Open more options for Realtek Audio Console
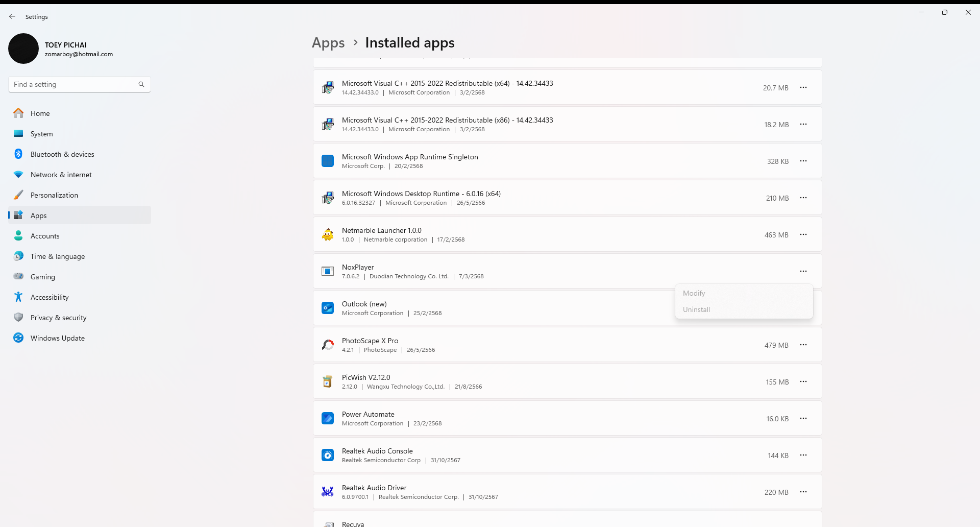Viewport: 980px width, 527px height. (803, 455)
